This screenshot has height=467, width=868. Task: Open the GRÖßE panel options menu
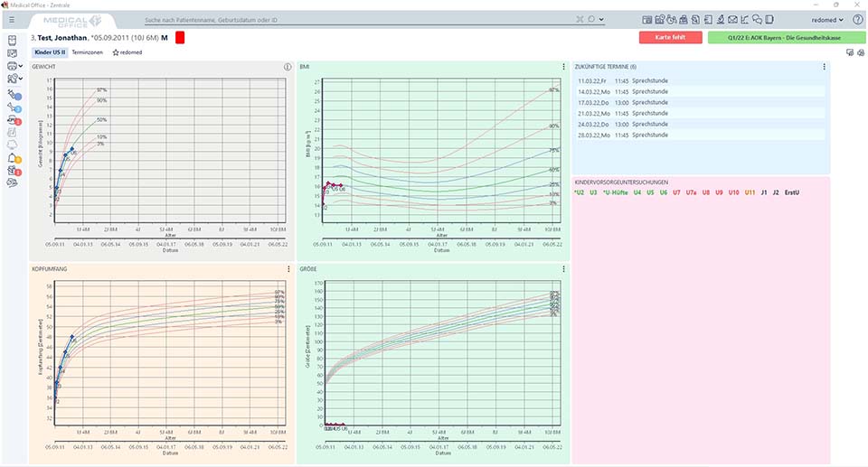pyautogui.click(x=563, y=269)
